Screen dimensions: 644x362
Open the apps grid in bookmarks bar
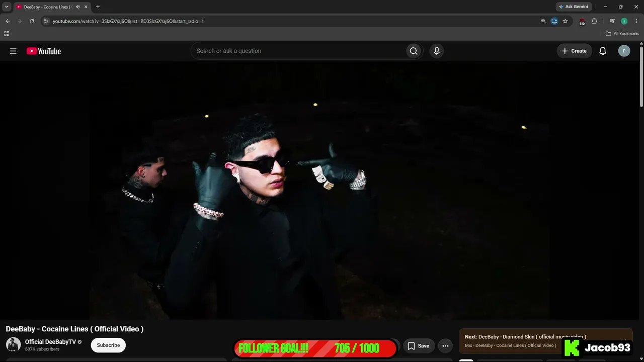[x=7, y=34]
